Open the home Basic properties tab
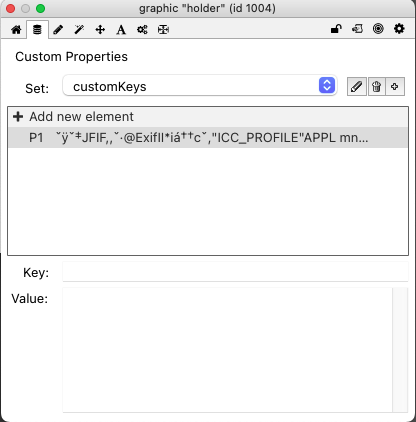This screenshot has height=422, width=416. coord(16,30)
